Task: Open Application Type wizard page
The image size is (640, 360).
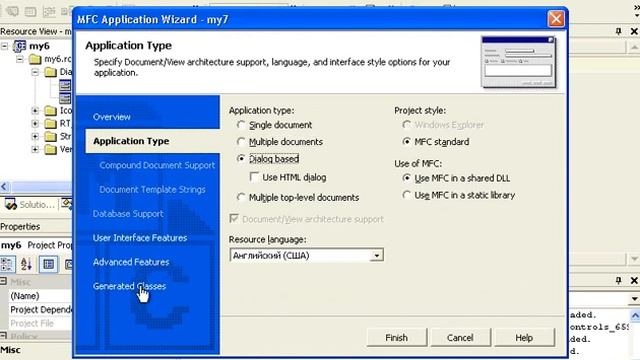Action: 131,141
